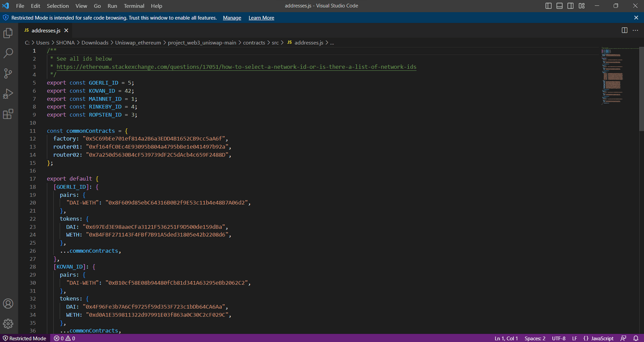The width and height of the screenshot is (644, 342).
Task: Change end of line sequence LF
Action: (x=574, y=338)
